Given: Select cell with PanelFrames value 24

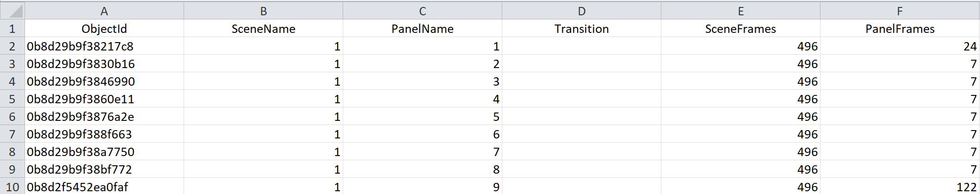Looking at the screenshot, I should (900, 46).
